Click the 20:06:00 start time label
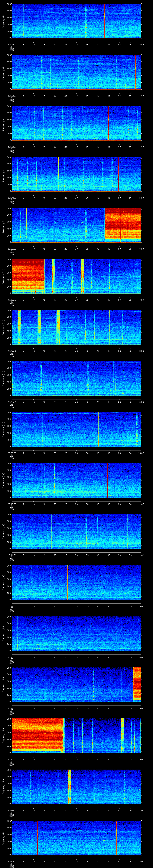 [x=12, y=300]
